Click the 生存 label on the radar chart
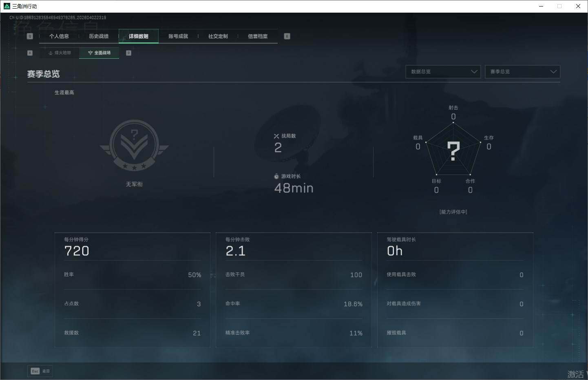This screenshot has height=380, width=588. point(489,138)
